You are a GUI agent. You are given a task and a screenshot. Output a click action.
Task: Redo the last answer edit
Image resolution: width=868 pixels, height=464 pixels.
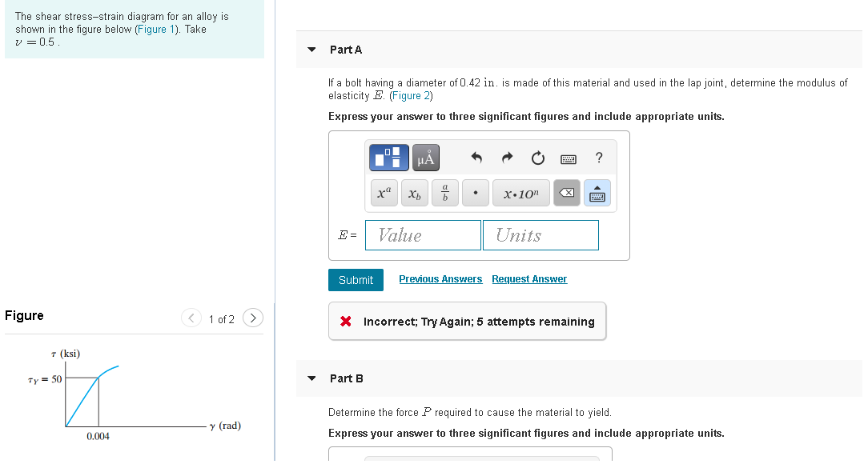pos(507,158)
